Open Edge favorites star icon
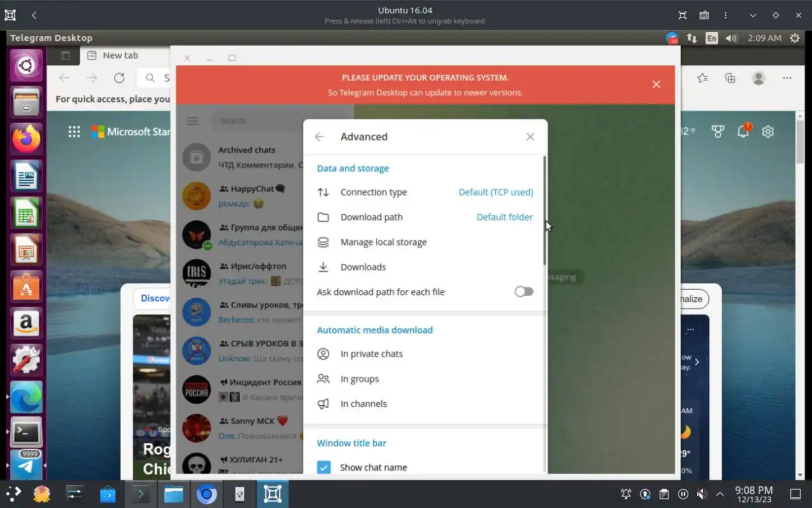This screenshot has height=508, width=812. pyautogui.click(x=702, y=78)
